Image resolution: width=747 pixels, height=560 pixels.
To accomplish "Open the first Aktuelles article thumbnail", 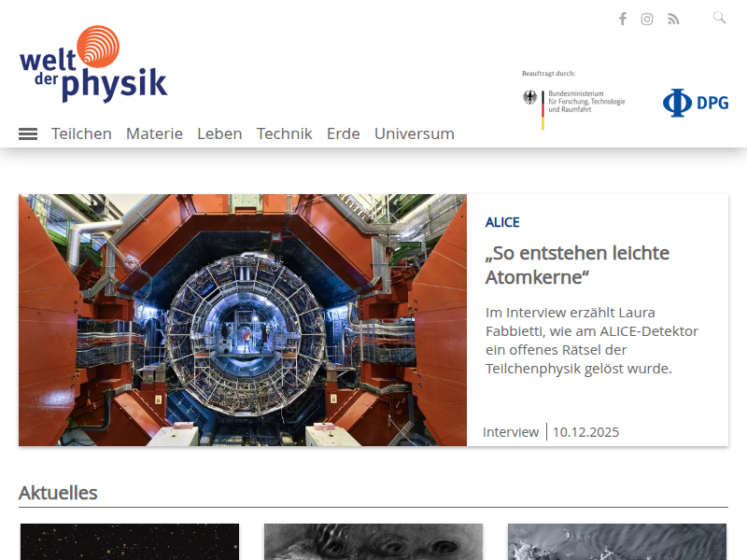I will [x=129, y=541].
